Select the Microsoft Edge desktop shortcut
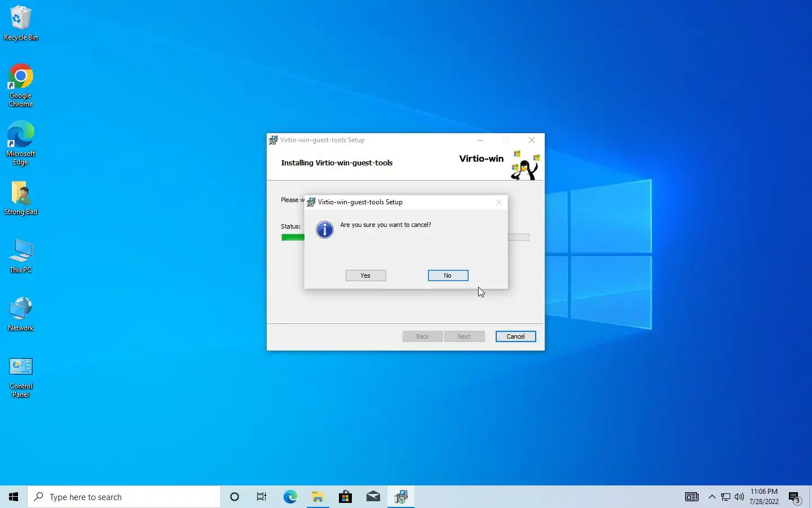This screenshot has height=508, width=812. (x=21, y=143)
